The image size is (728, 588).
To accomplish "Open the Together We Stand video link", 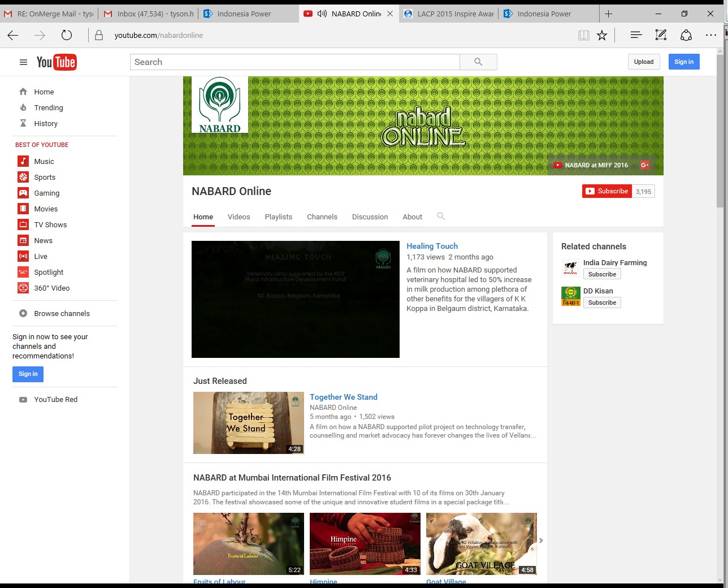I will [343, 397].
